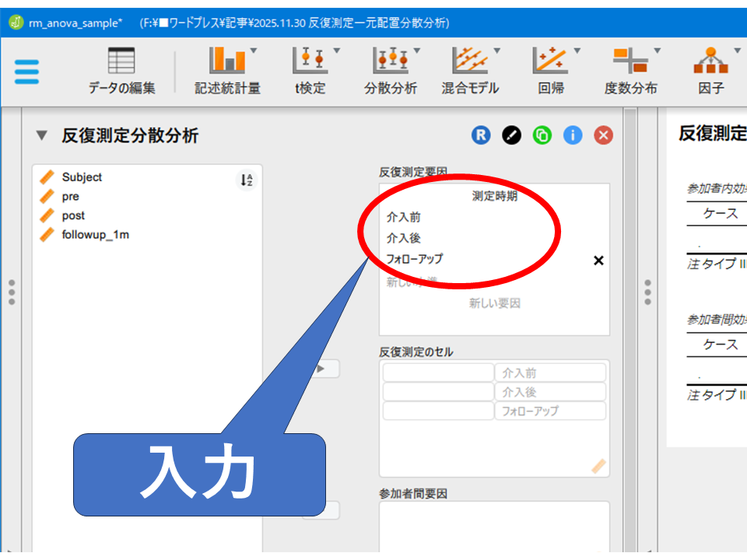Click the A-Z variable sort button
The image size is (747, 560).
point(246,180)
